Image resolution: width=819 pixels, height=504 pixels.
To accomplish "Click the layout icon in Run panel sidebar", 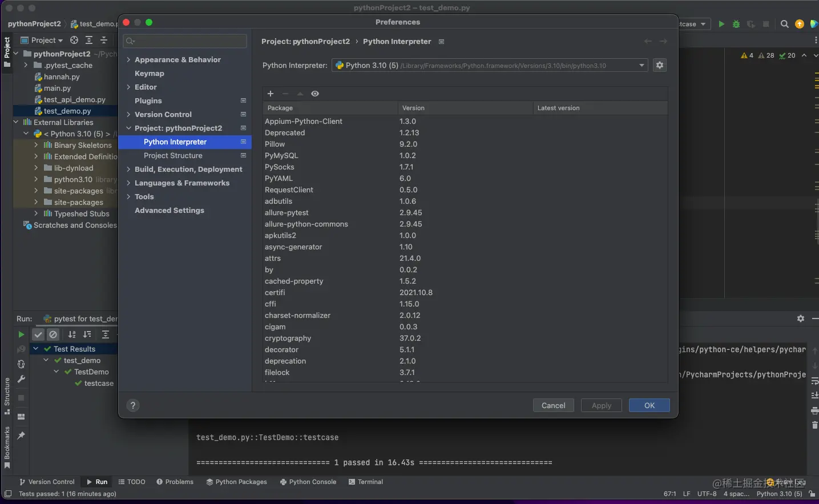I will (x=21, y=417).
